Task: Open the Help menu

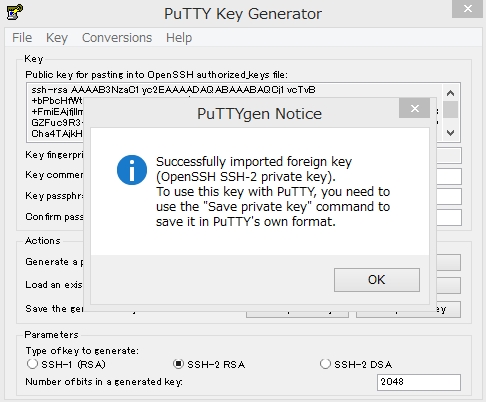Action: click(179, 38)
